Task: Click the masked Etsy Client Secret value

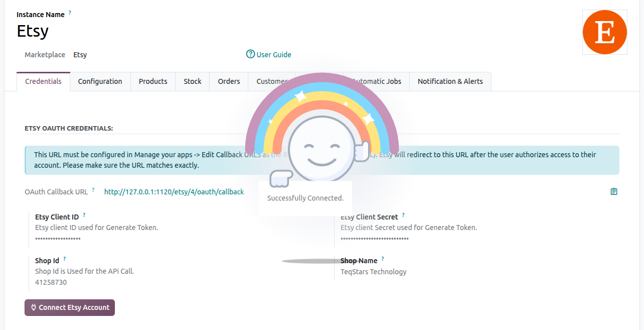Action: pos(375,239)
